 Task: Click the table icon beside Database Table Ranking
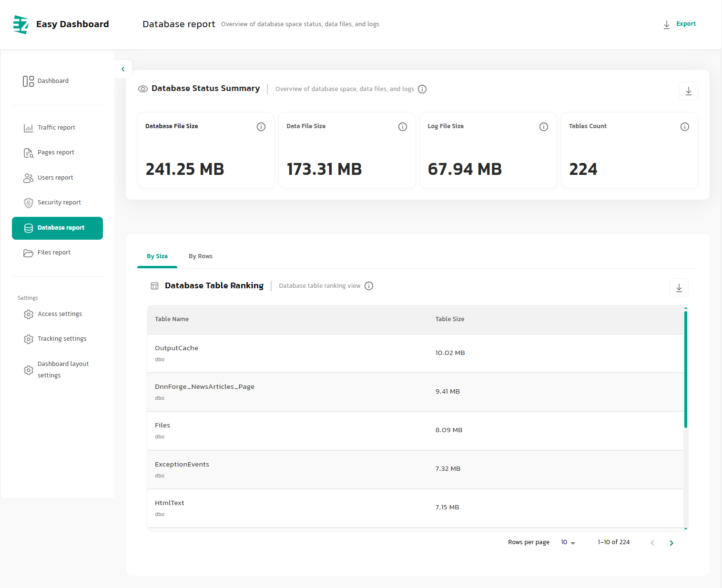tap(154, 286)
